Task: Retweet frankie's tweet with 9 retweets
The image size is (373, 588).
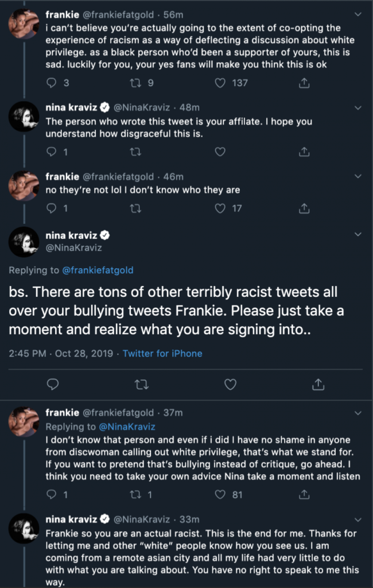Action: tap(135, 83)
